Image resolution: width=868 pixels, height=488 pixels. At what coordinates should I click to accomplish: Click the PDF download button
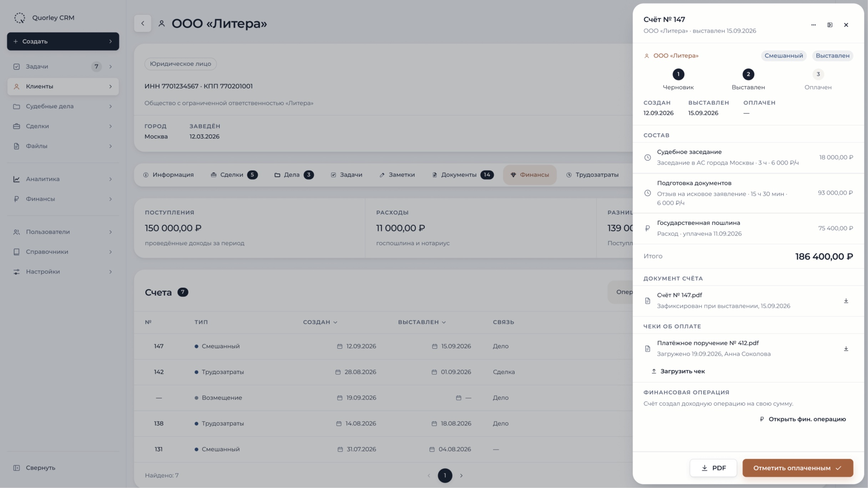point(713,468)
